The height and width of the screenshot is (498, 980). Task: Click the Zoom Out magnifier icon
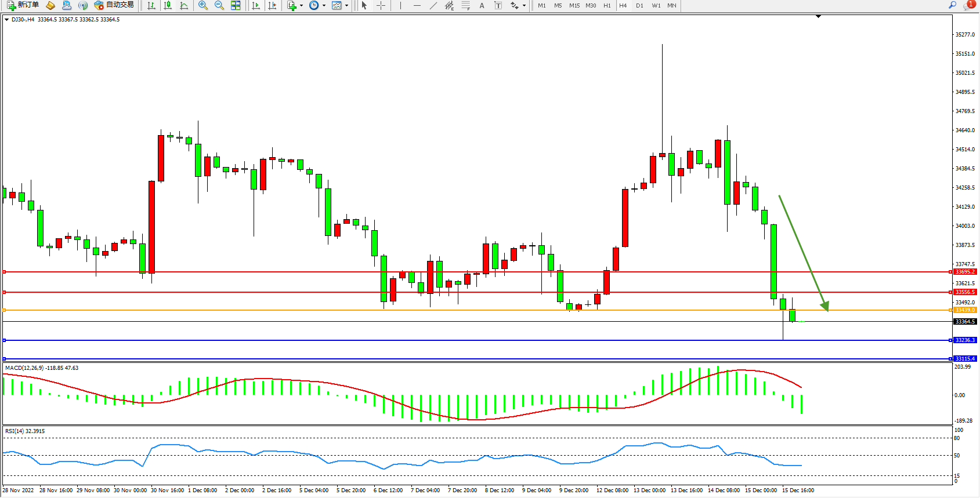coord(219,5)
